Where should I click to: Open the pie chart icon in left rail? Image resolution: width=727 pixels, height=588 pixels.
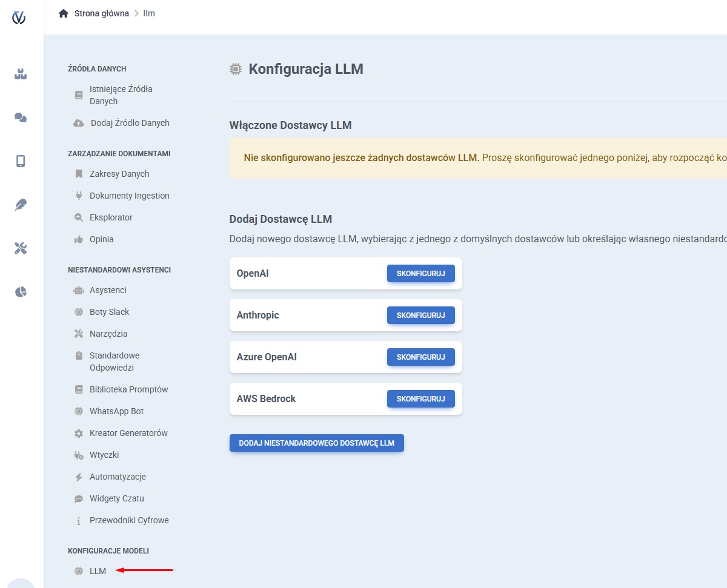point(21,292)
